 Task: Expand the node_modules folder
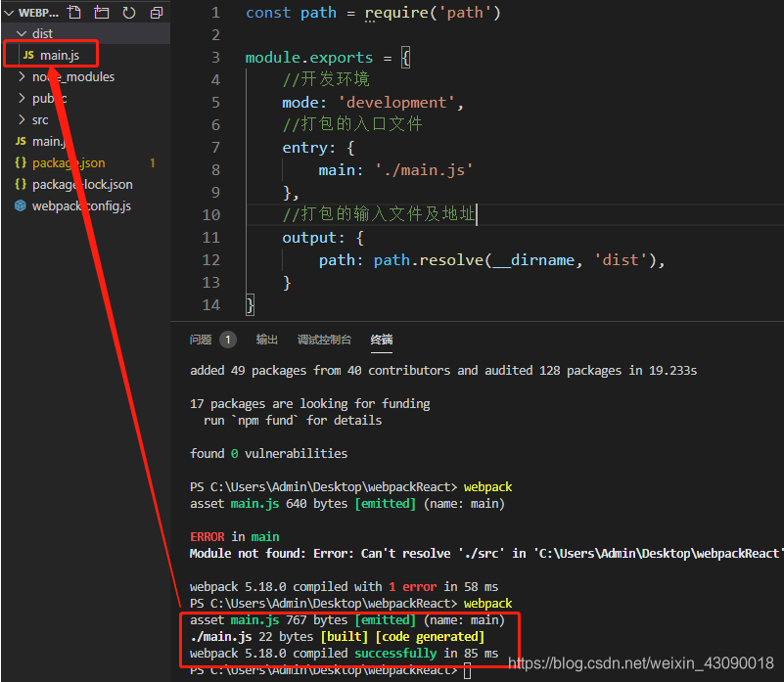[x=22, y=76]
